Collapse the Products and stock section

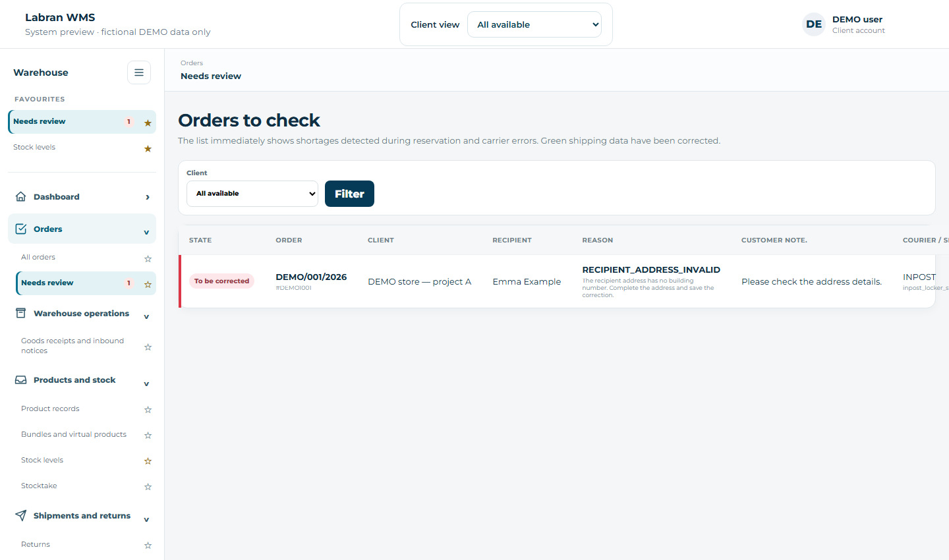click(146, 383)
